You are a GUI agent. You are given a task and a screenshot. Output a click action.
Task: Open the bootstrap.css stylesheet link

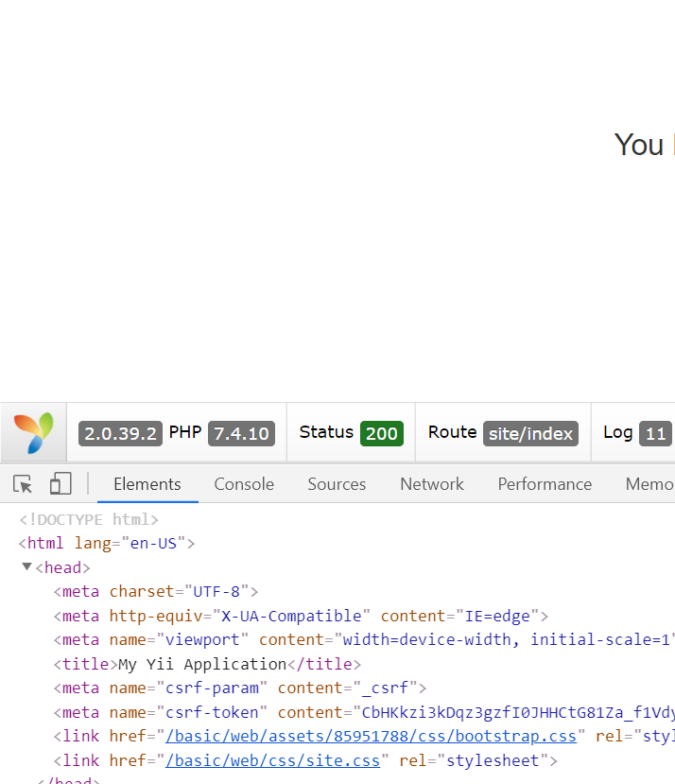click(x=371, y=737)
